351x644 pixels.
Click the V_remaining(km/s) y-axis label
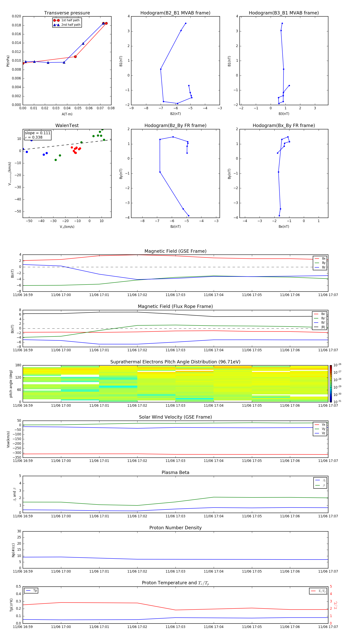10,173
